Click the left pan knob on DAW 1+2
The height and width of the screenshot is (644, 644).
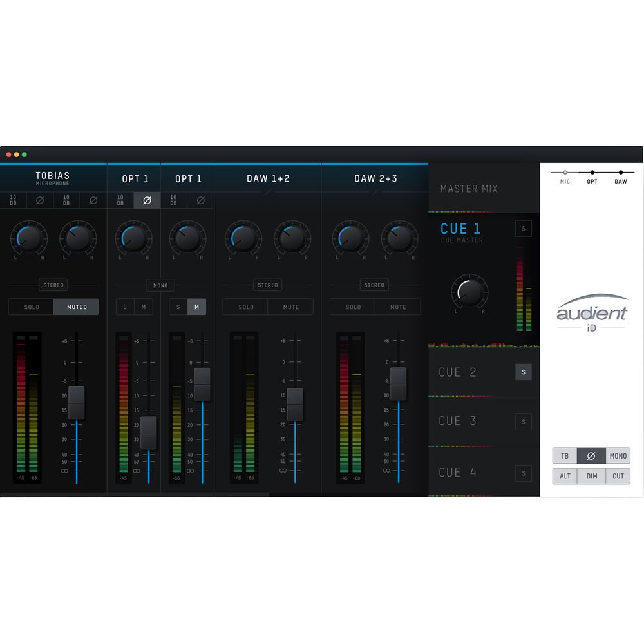[243, 238]
